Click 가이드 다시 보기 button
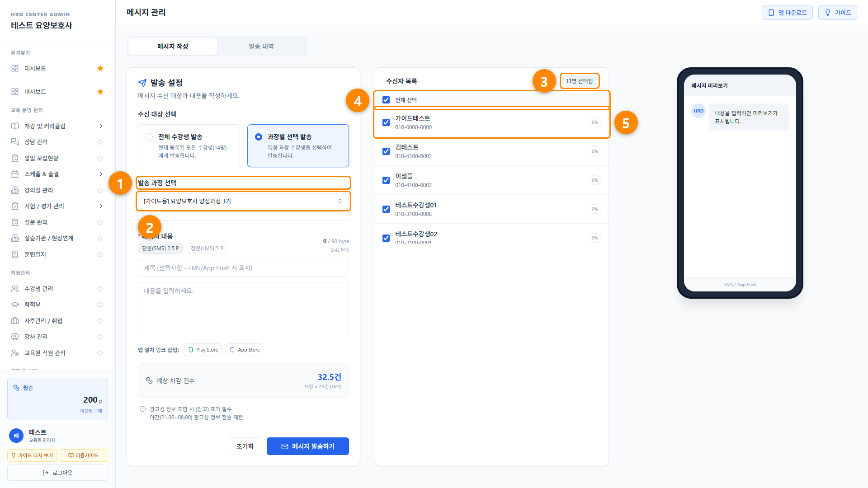The height and width of the screenshot is (488, 868). click(32, 455)
